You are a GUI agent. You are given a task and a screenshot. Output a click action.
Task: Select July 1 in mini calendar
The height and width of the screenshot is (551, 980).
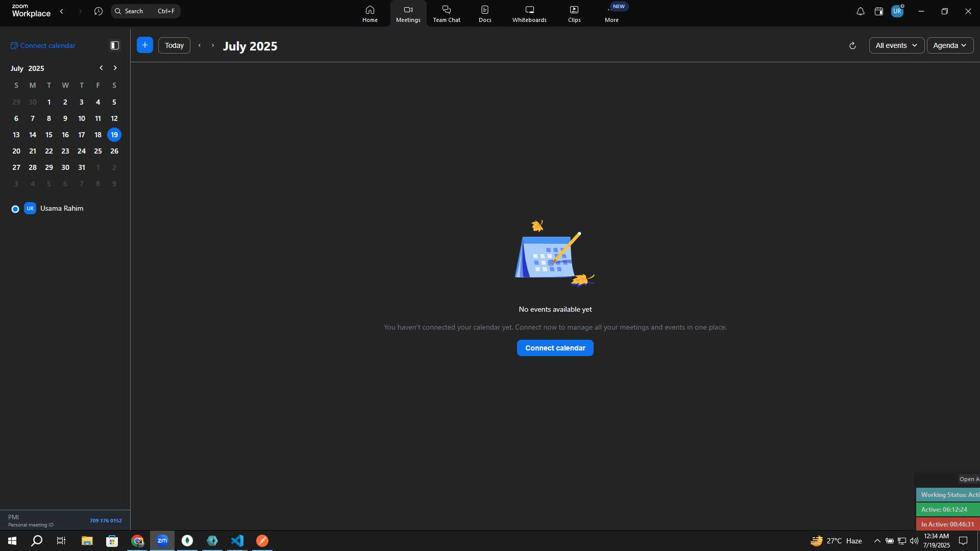[x=49, y=102]
